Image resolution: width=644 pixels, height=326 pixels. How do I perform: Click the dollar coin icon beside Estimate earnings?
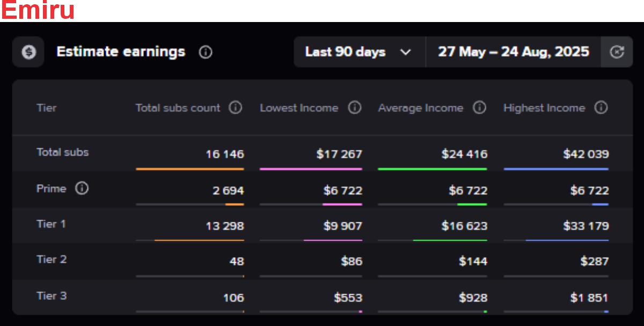pos(28,52)
